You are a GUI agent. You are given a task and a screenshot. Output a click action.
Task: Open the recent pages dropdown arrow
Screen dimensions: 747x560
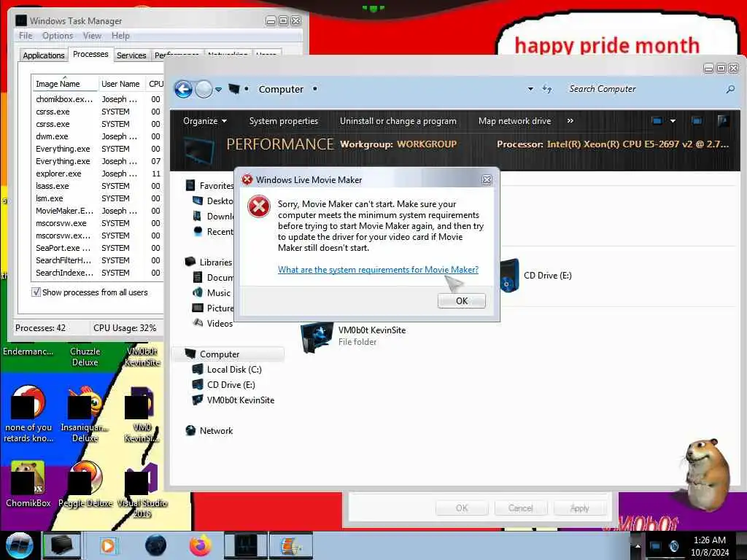[x=218, y=90]
